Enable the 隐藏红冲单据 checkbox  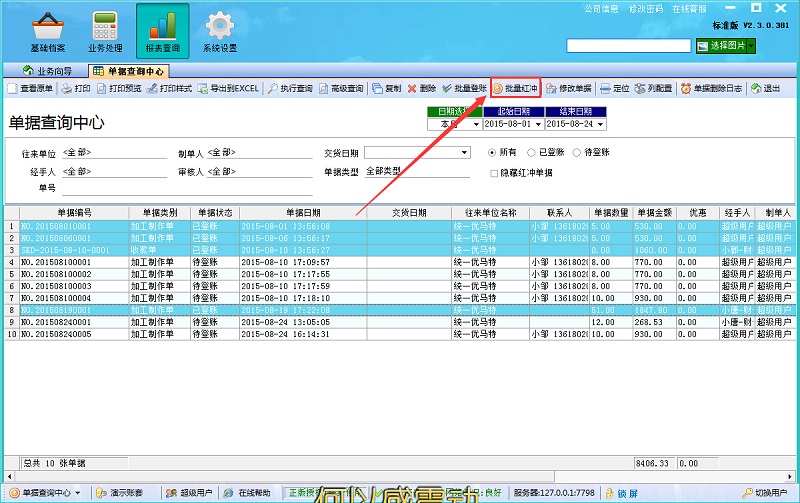(x=494, y=173)
